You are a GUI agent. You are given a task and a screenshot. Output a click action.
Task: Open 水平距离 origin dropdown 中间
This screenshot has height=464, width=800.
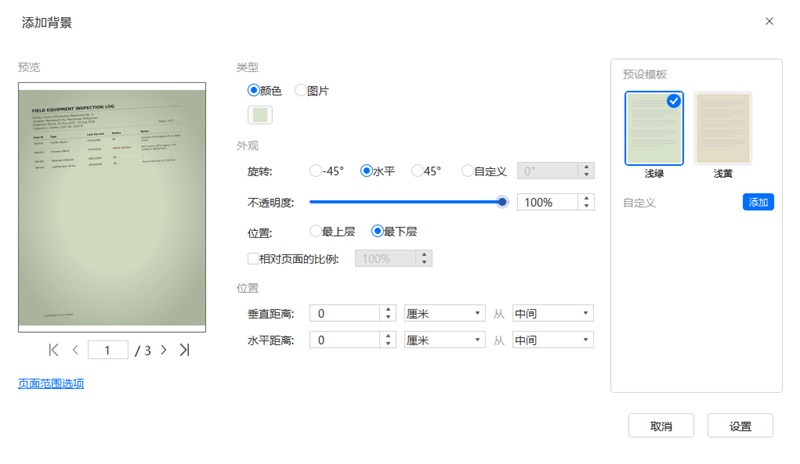click(x=553, y=340)
